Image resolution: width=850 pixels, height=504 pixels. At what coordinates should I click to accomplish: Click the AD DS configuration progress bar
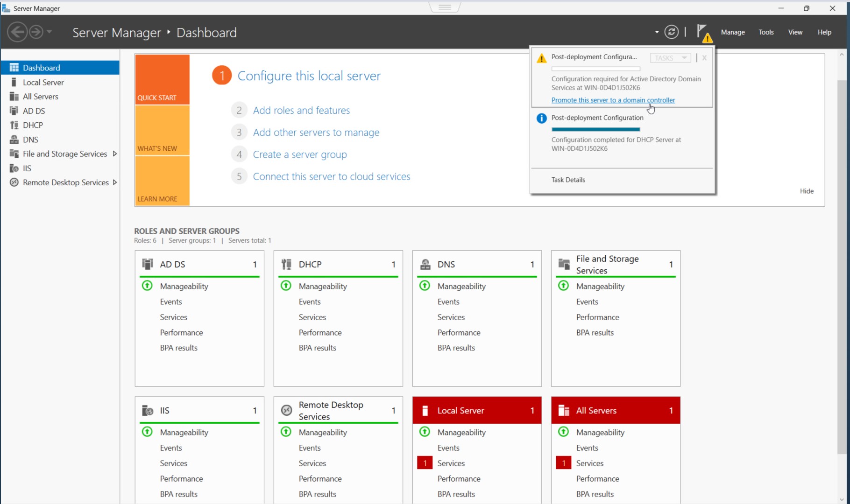point(595,69)
